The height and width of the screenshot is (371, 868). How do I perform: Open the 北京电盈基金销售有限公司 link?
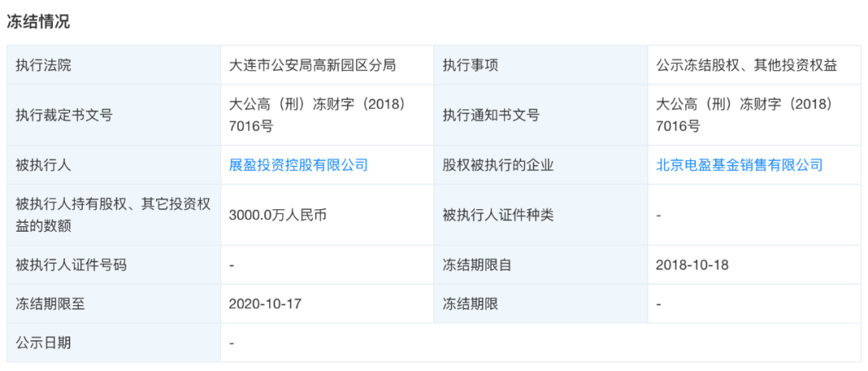coord(739,165)
